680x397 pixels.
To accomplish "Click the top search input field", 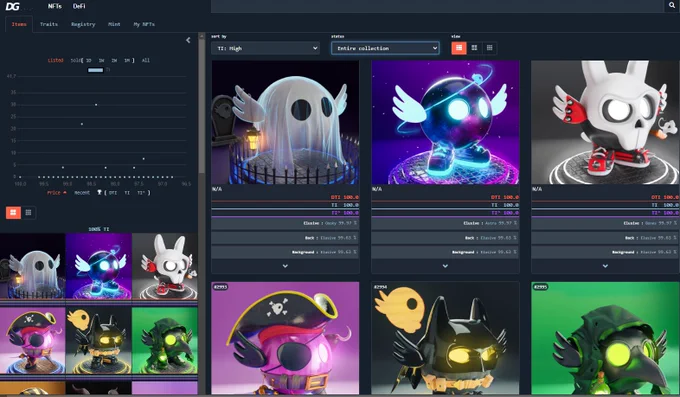I will click(x=438, y=6).
